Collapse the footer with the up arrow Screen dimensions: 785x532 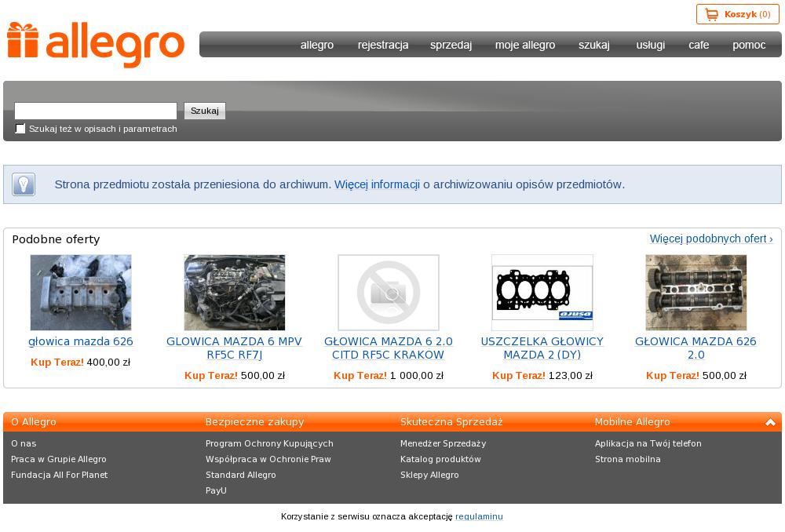(770, 422)
